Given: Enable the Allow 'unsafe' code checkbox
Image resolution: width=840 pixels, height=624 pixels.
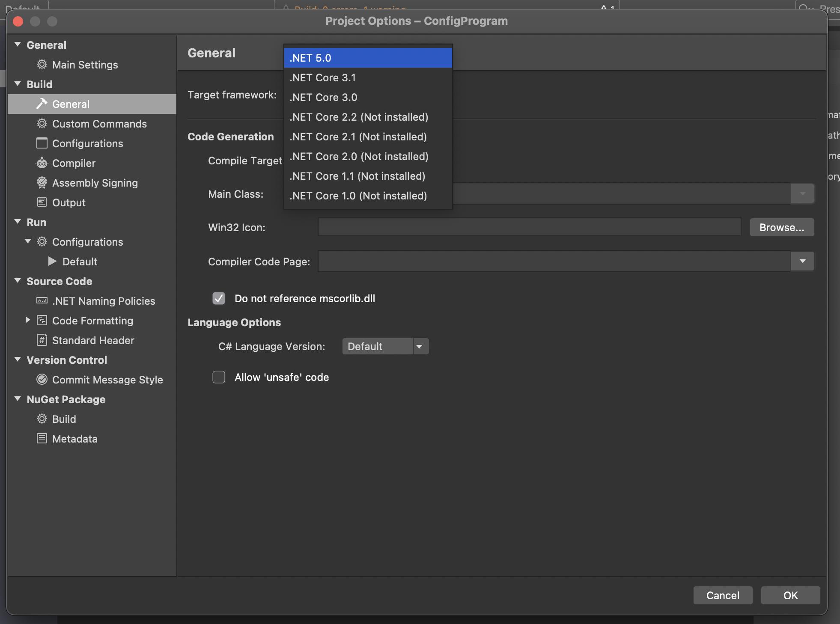Looking at the screenshot, I should click(219, 377).
